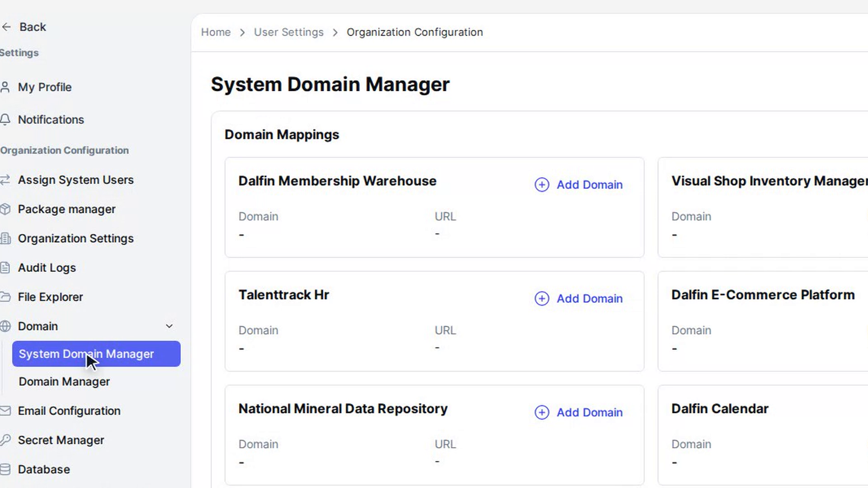This screenshot has height=488, width=868.
Task: Open Package manager page
Action: [x=67, y=209]
